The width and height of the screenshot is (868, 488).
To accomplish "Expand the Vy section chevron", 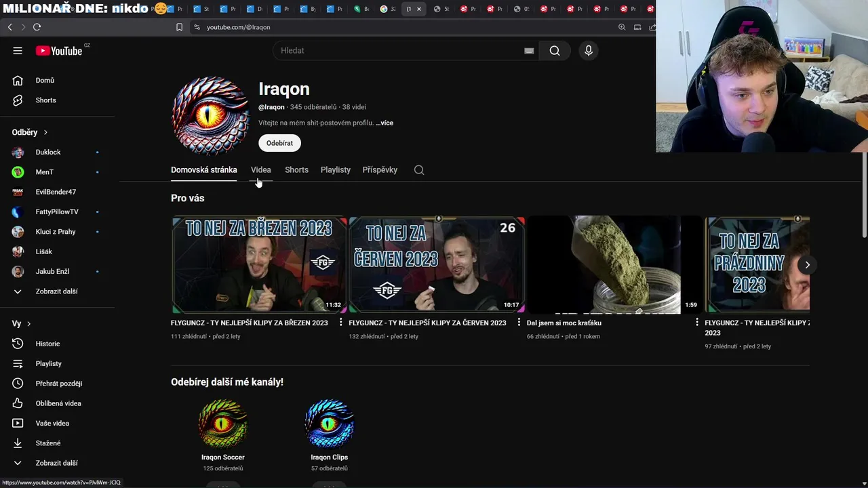I will point(28,324).
